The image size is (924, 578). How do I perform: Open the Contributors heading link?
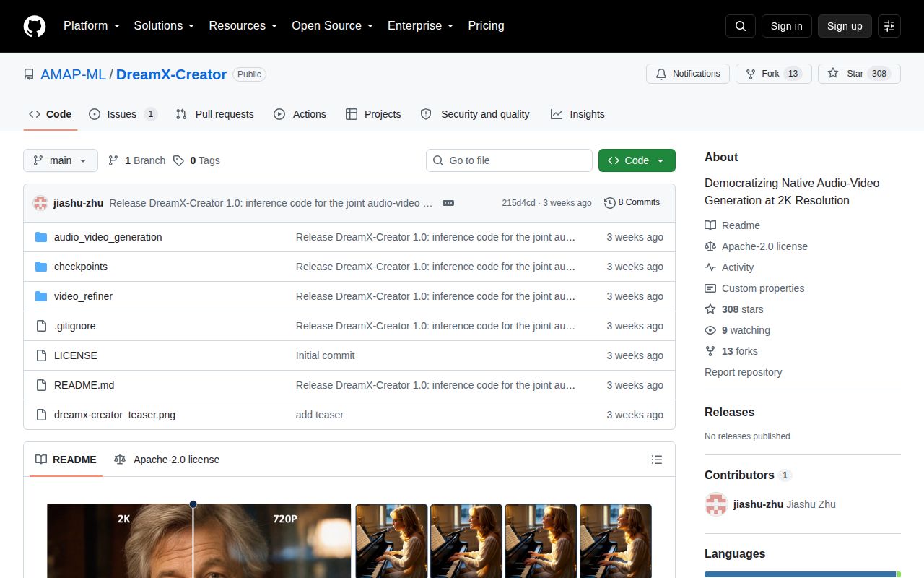[x=748, y=475]
